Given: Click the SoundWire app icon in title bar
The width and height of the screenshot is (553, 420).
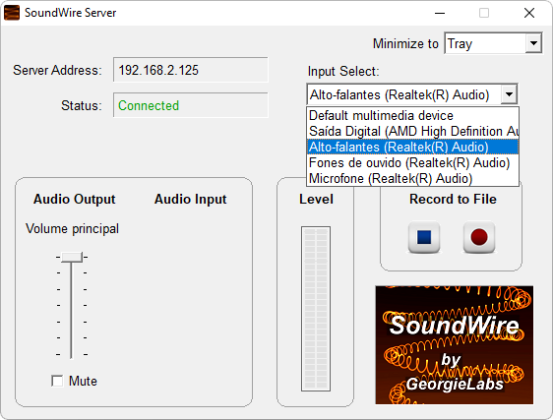Looking at the screenshot, I should [x=12, y=13].
